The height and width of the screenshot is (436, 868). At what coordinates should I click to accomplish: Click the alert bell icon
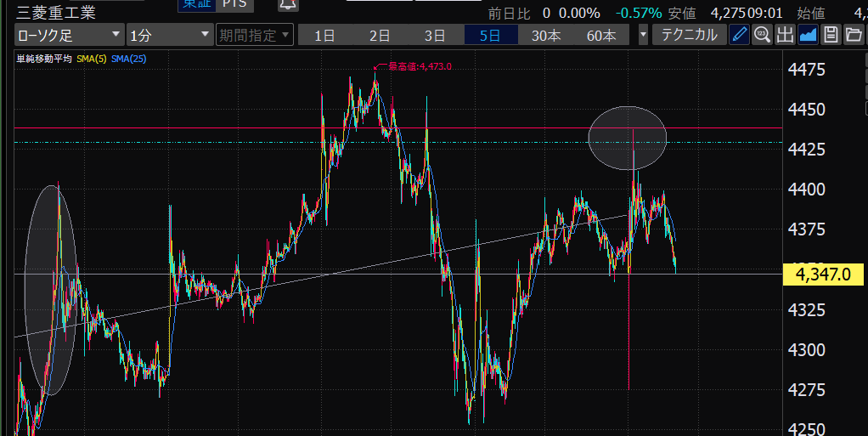click(288, 4)
